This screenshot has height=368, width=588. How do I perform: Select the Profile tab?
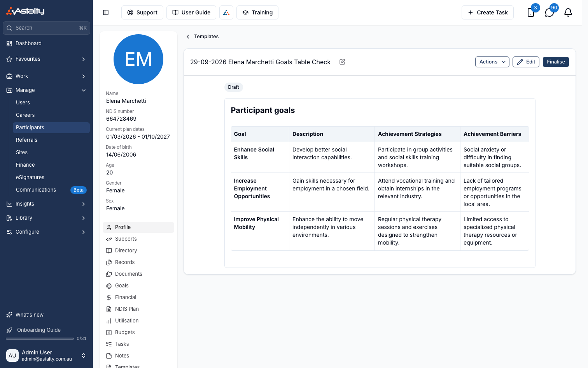138,227
